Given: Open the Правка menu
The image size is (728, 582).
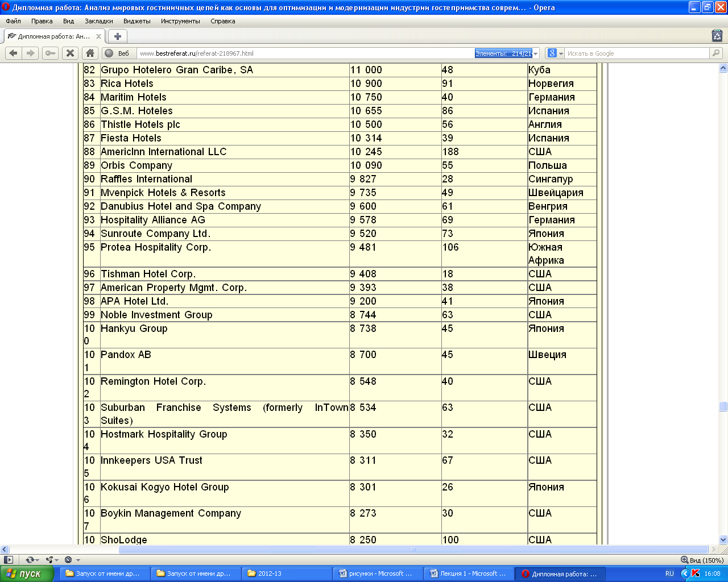Looking at the screenshot, I should [x=42, y=21].
